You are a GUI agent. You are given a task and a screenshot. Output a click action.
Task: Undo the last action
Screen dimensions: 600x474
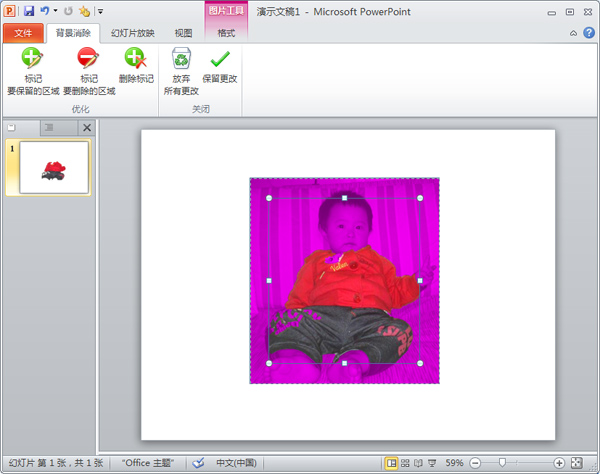[x=45, y=11]
